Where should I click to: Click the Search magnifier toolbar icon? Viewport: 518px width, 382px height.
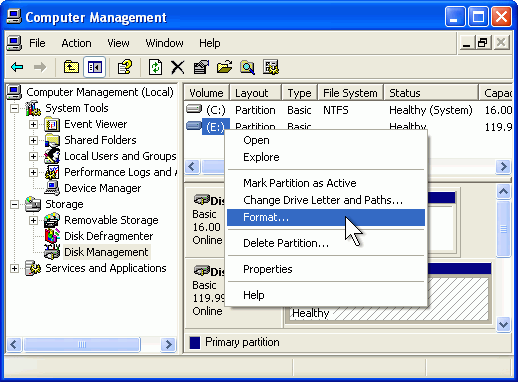pyautogui.click(x=247, y=67)
